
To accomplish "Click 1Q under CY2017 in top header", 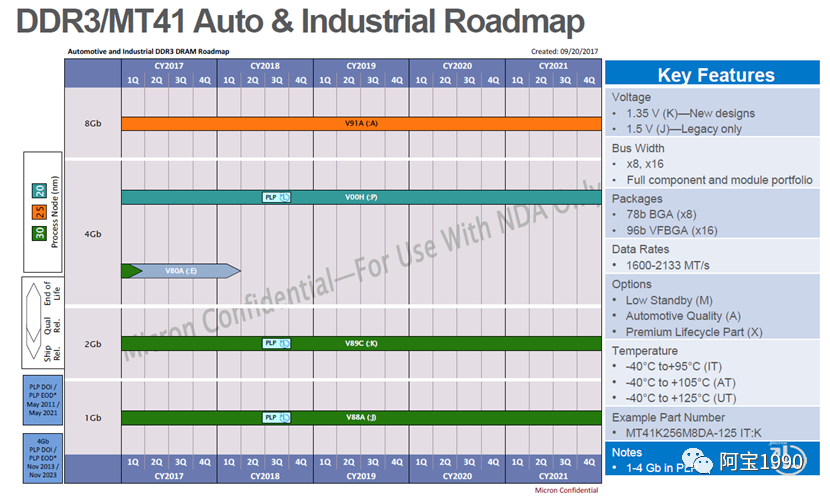I will click(x=133, y=80).
